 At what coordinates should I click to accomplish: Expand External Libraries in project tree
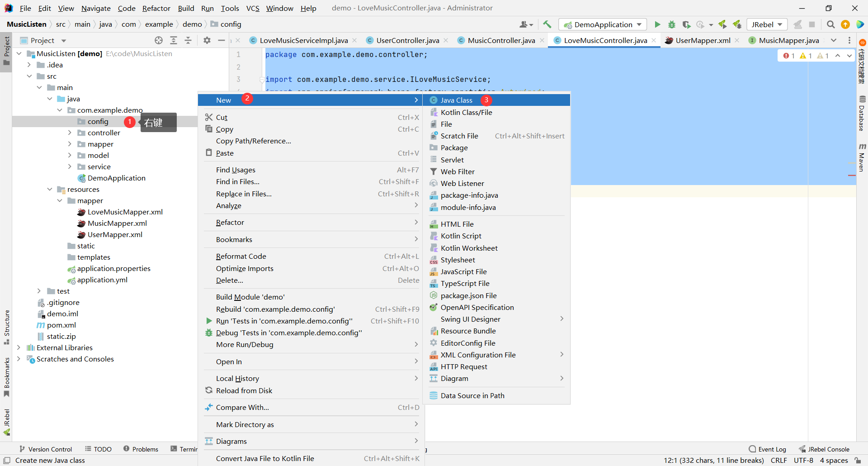coord(19,347)
